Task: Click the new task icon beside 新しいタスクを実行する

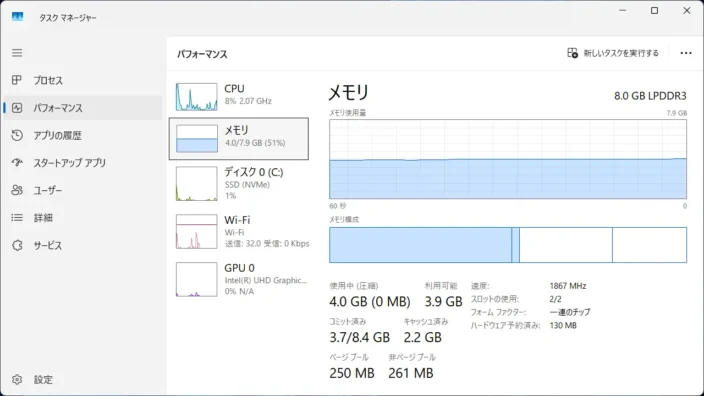Action: coord(572,53)
